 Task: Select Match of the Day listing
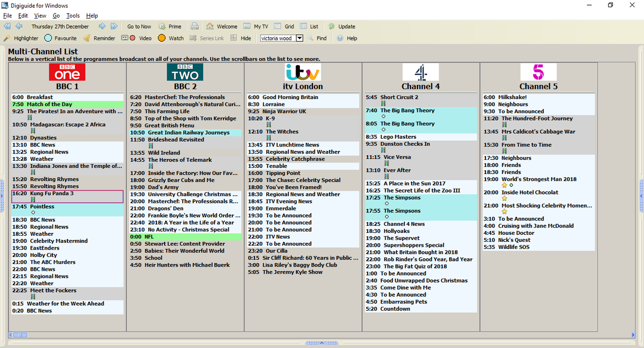67,104
